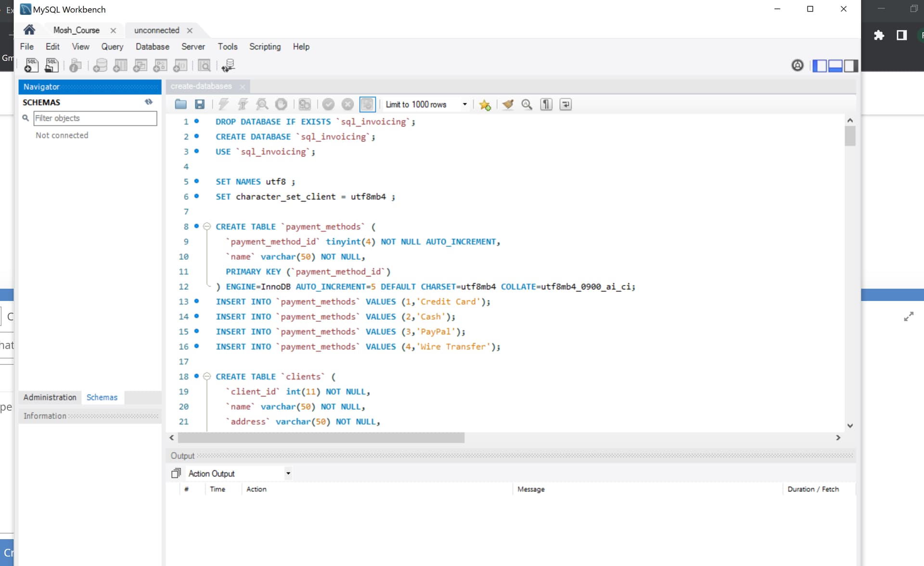
Task: Open the Server menu
Action: (193, 46)
